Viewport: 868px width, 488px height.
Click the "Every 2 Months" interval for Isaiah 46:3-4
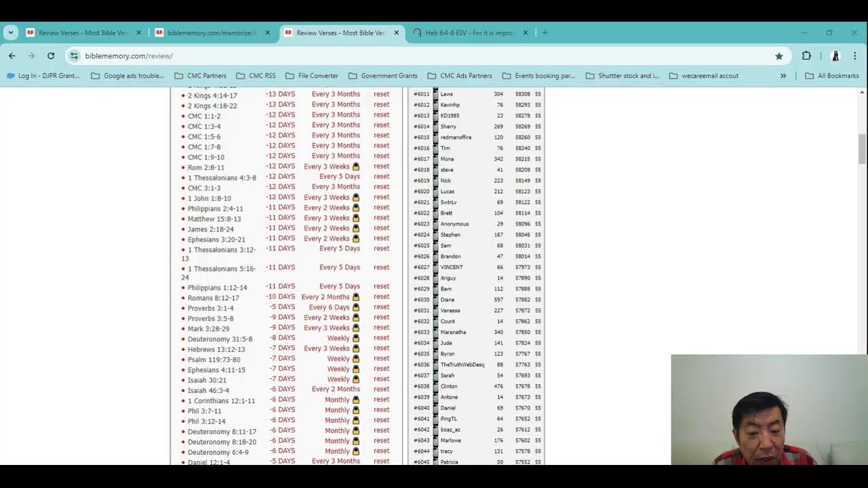coord(336,389)
